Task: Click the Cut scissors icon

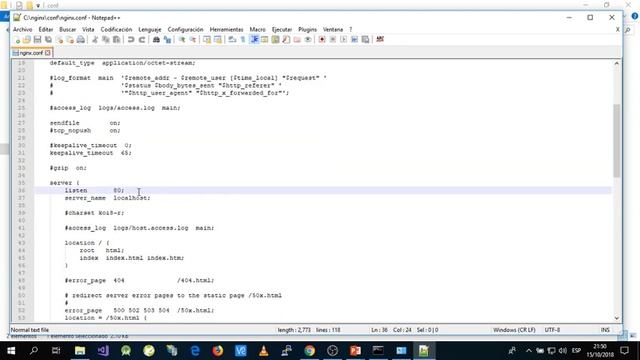Action: coord(95,40)
